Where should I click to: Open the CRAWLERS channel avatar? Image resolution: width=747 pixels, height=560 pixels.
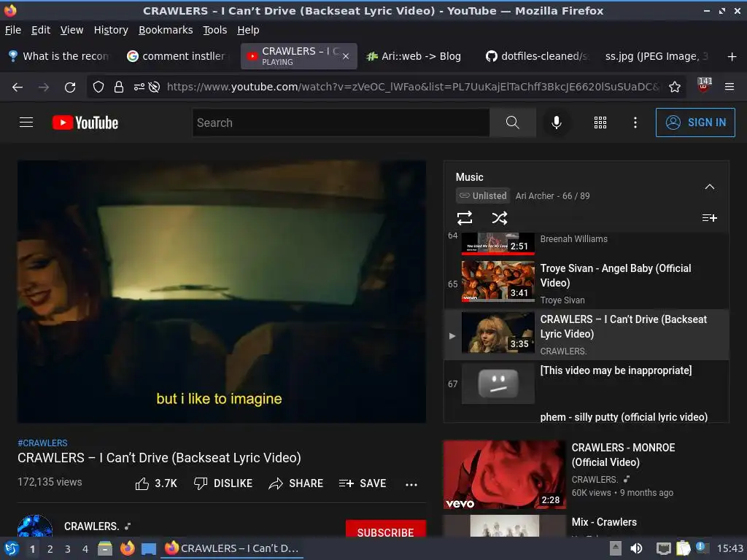[x=35, y=526]
